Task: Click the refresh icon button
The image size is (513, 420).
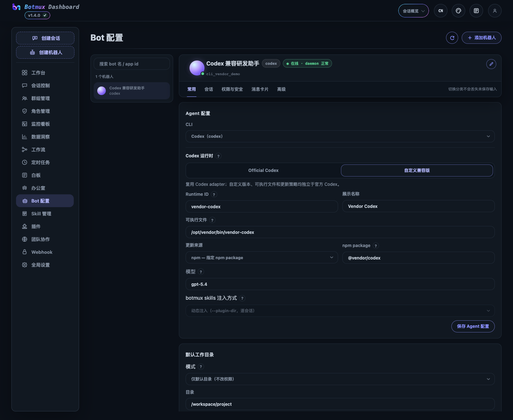Action: pyautogui.click(x=452, y=38)
